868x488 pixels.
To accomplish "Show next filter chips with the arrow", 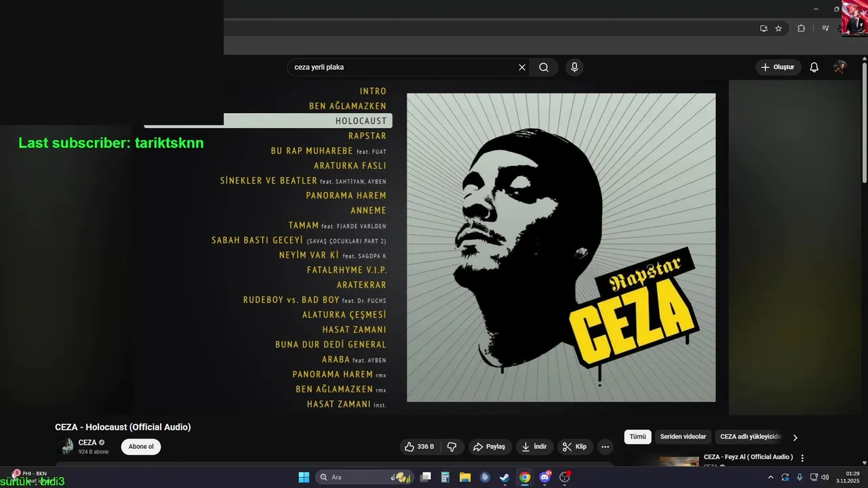I will (x=795, y=437).
